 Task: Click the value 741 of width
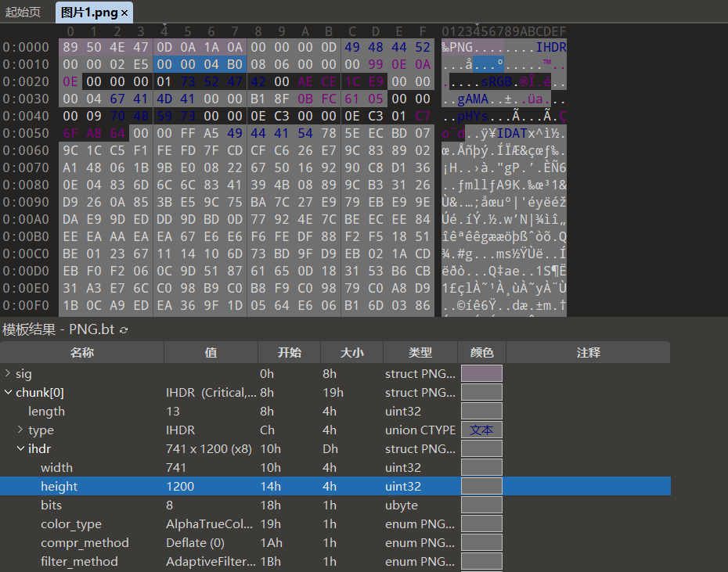pyautogui.click(x=176, y=467)
